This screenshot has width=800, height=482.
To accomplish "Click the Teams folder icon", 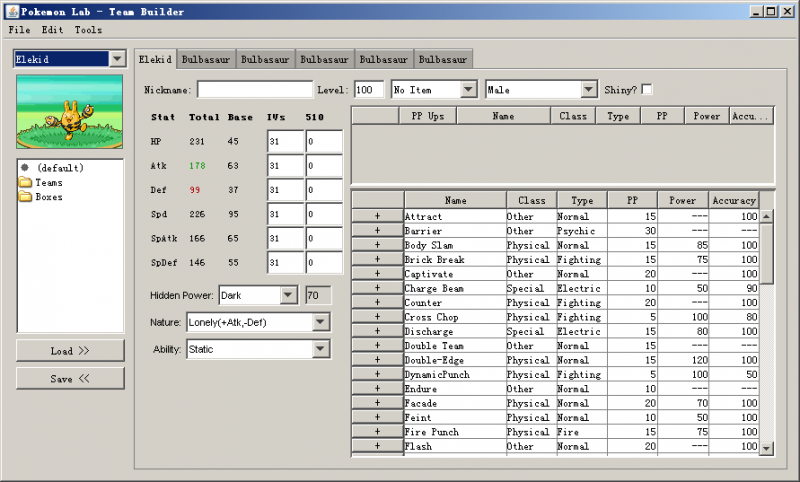I will click(25, 182).
